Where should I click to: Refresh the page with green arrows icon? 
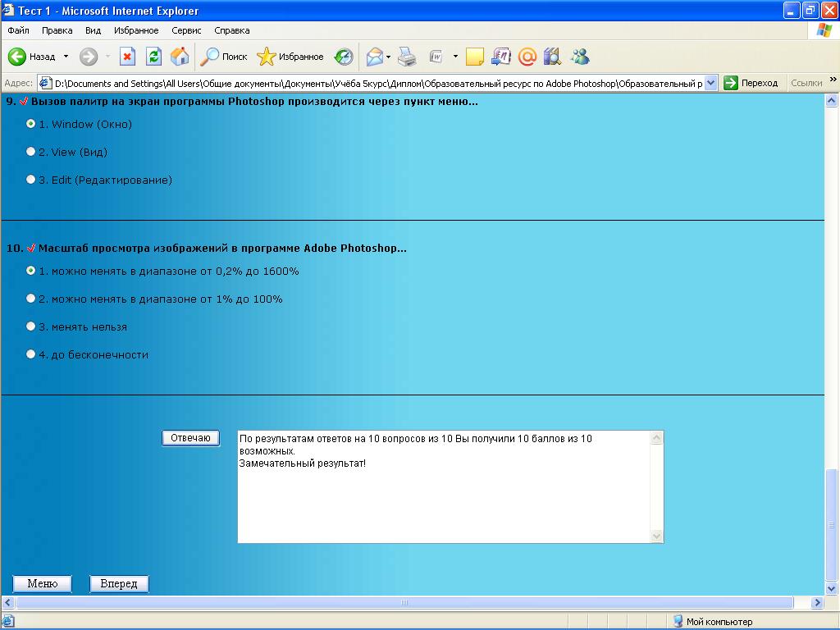click(153, 57)
